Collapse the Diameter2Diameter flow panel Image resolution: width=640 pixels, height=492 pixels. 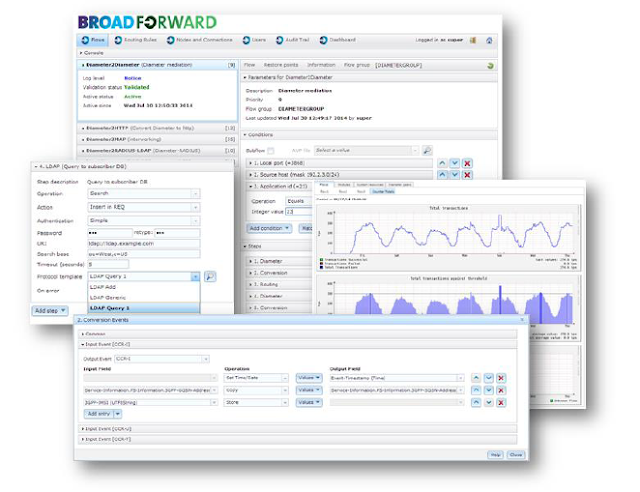[157, 65]
